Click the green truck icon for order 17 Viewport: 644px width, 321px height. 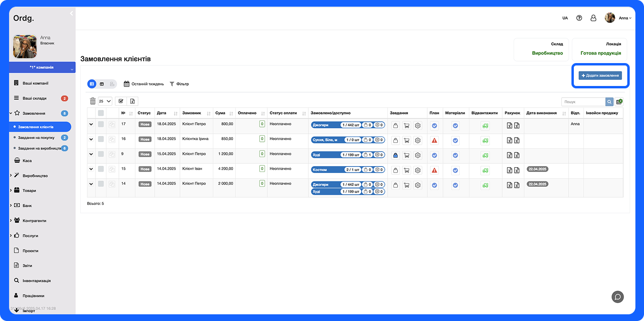coord(485,126)
